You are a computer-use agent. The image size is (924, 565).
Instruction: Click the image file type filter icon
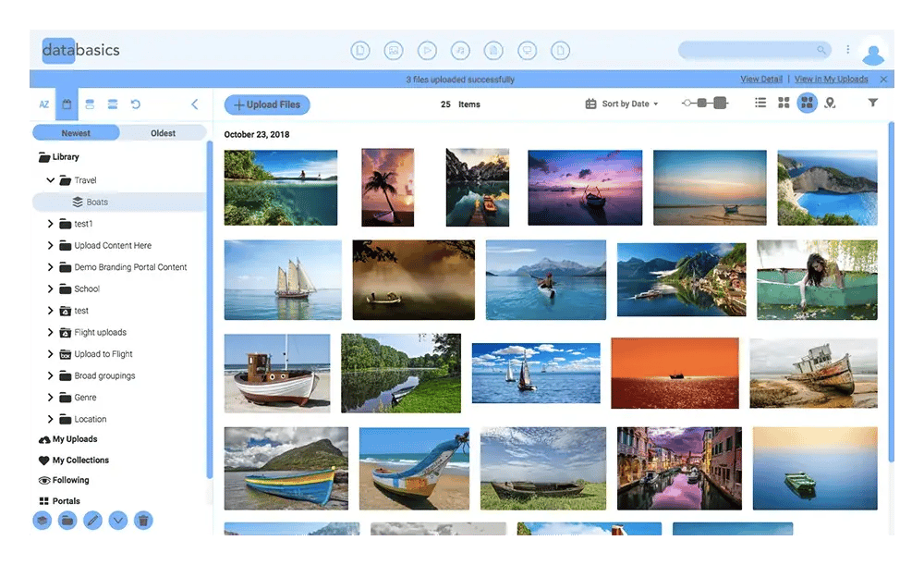[393, 50]
